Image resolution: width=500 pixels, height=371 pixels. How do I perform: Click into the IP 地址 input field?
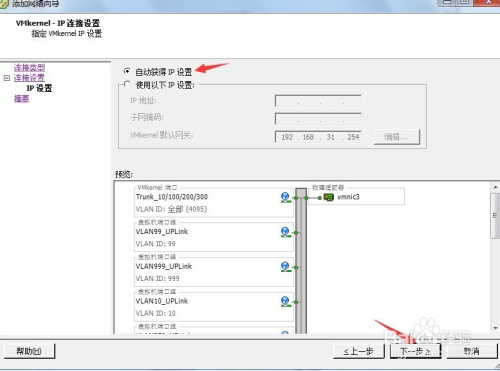point(318,101)
